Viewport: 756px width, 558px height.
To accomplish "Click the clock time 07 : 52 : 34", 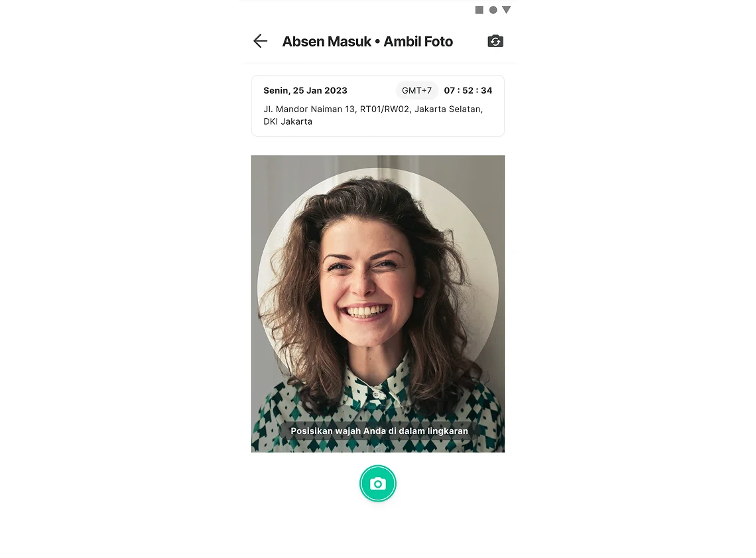I will pos(468,90).
